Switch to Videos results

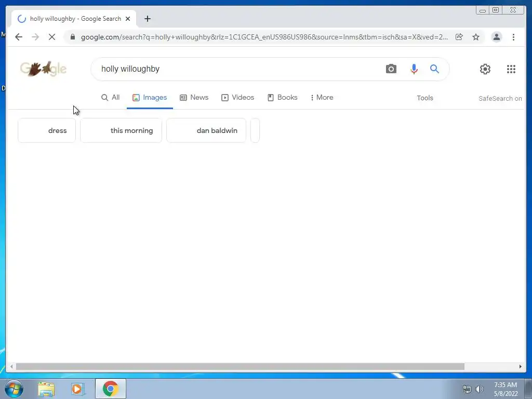coord(237,97)
